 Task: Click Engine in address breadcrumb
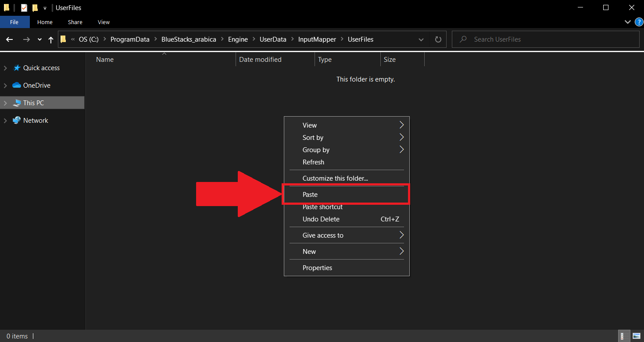[238, 39]
